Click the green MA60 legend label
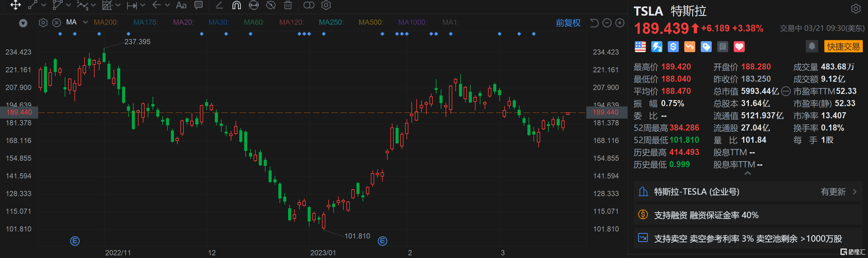This screenshot has height=258, width=868. click(x=254, y=22)
